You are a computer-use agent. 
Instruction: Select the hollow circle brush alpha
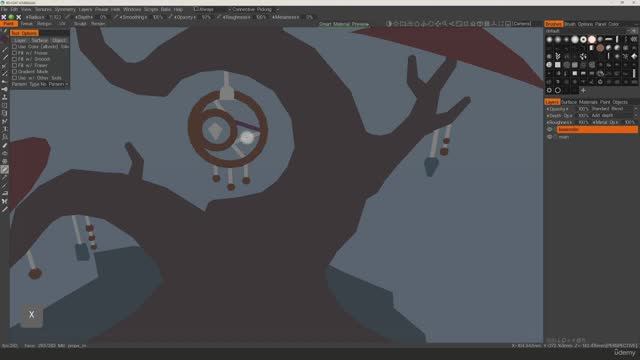pyautogui.click(x=558, y=91)
